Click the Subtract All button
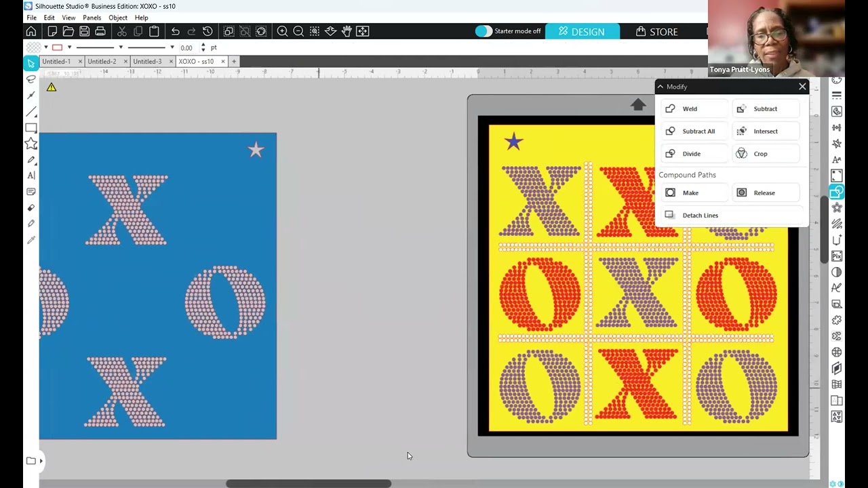 694,131
